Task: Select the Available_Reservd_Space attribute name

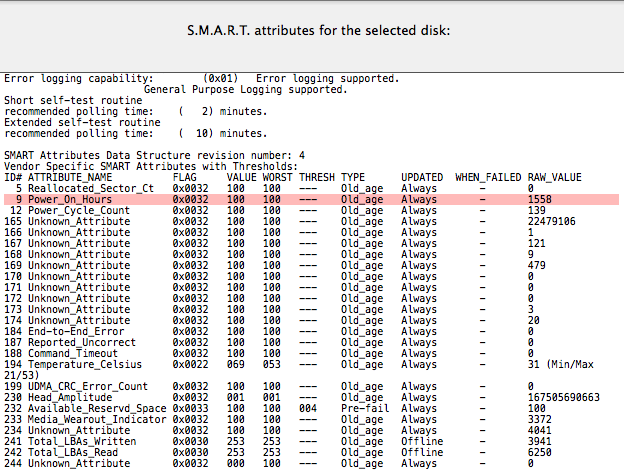Action: click(97, 408)
